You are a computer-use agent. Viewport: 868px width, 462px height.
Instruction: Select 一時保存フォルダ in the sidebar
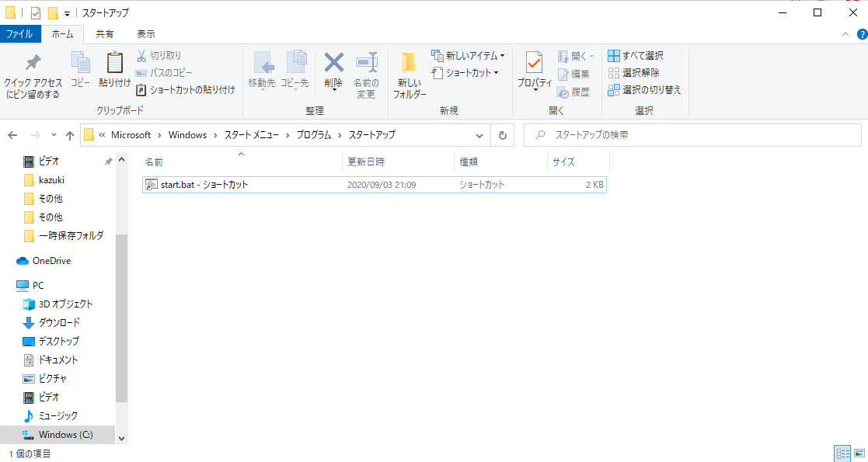[x=71, y=236]
